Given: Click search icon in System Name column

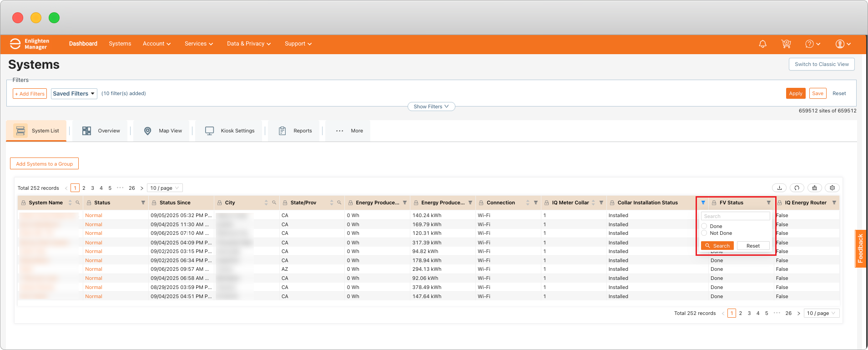Looking at the screenshot, I should (78, 203).
